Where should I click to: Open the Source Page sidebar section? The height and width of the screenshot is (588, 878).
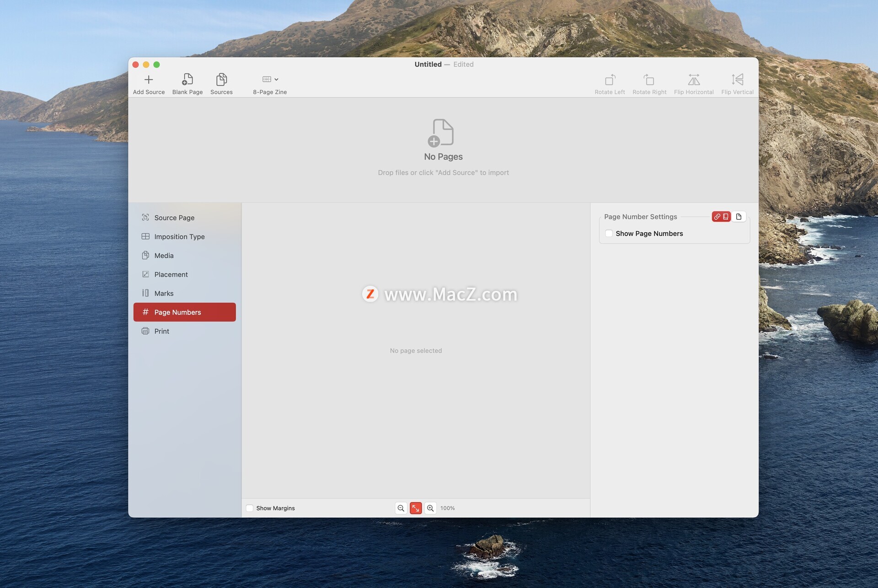click(174, 218)
